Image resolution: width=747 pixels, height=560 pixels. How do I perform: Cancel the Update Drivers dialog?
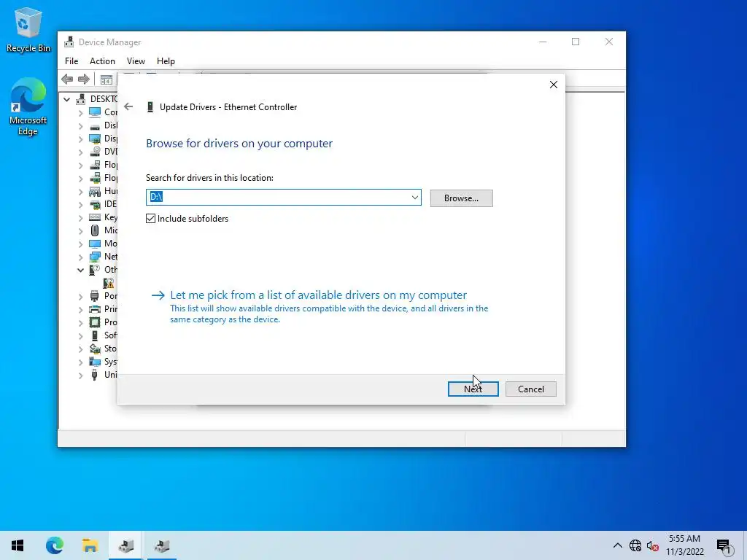531,389
